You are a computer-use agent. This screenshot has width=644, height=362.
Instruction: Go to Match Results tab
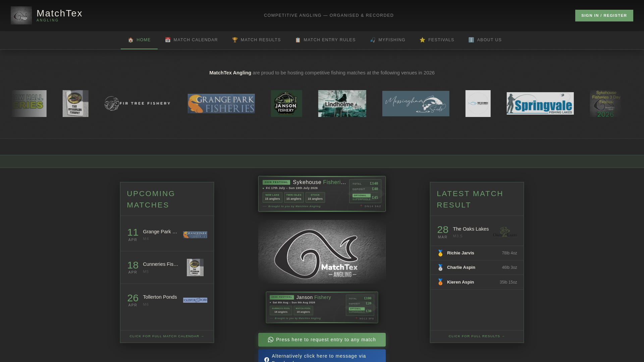[x=256, y=40]
